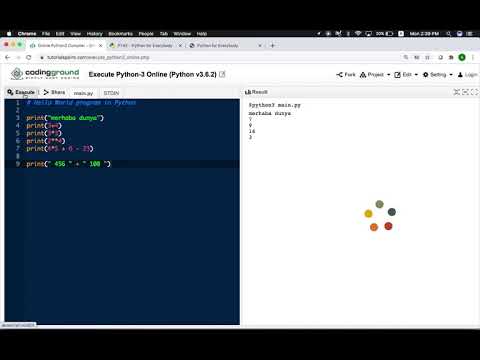Click the middle resize icon in Result header
The height and width of the screenshot is (360, 480).
pyautogui.click(x=465, y=92)
